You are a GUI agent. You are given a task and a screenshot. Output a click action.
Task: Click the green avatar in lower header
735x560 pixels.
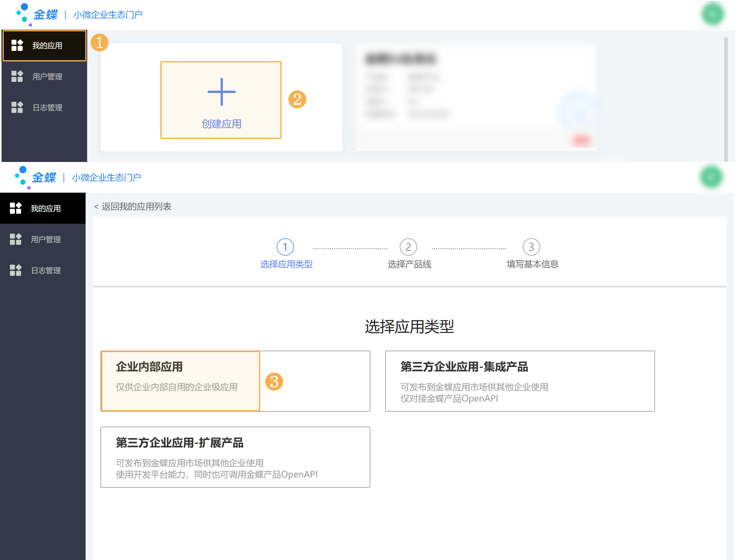point(711,177)
